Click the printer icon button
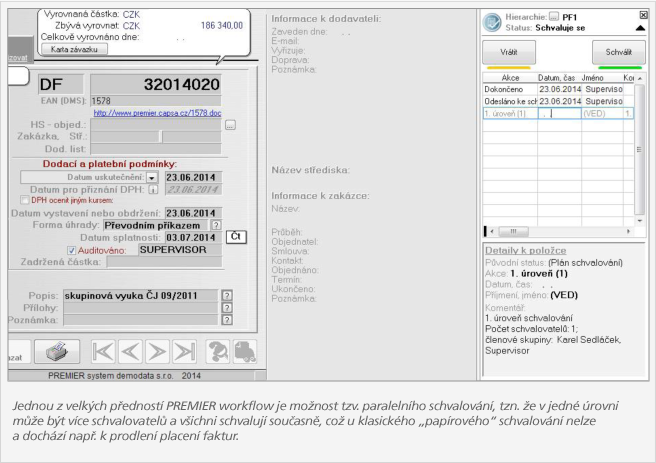656x463 pixels. (x=57, y=351)
